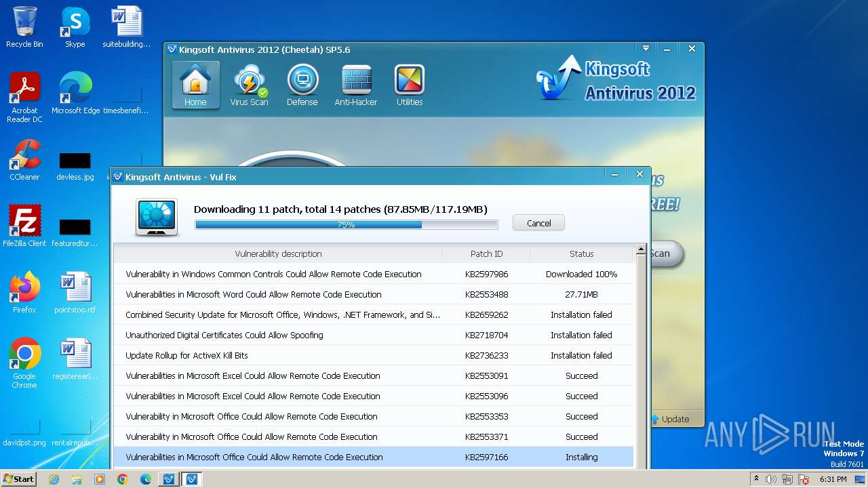Close the Vul Fix dialog

point(639,174)
